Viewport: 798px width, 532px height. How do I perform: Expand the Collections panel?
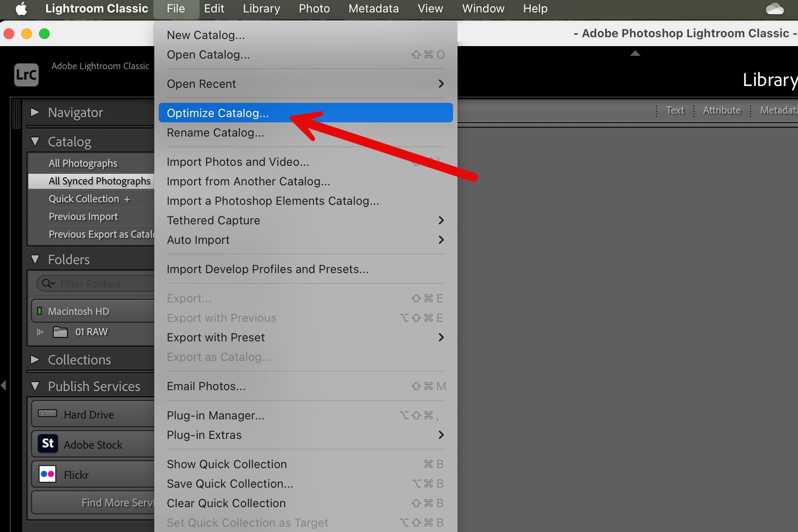pyautogui.click(x=35, y=360)
